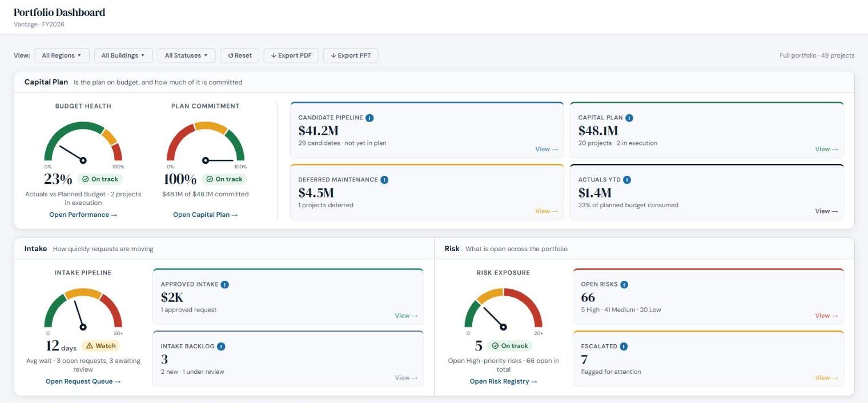Click info icon next to Candidate Pipeline
Viewport: 868px width, 403px height.
(x=369, y=118)
